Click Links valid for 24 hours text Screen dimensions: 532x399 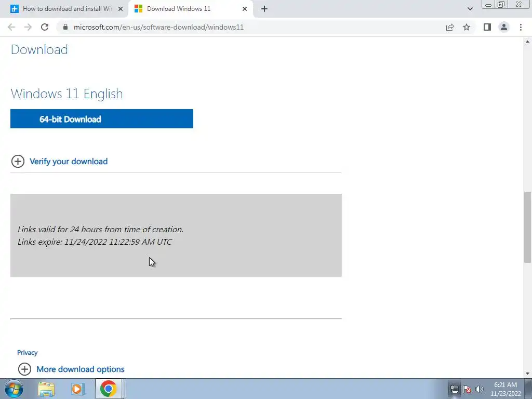tap(100, 229)
